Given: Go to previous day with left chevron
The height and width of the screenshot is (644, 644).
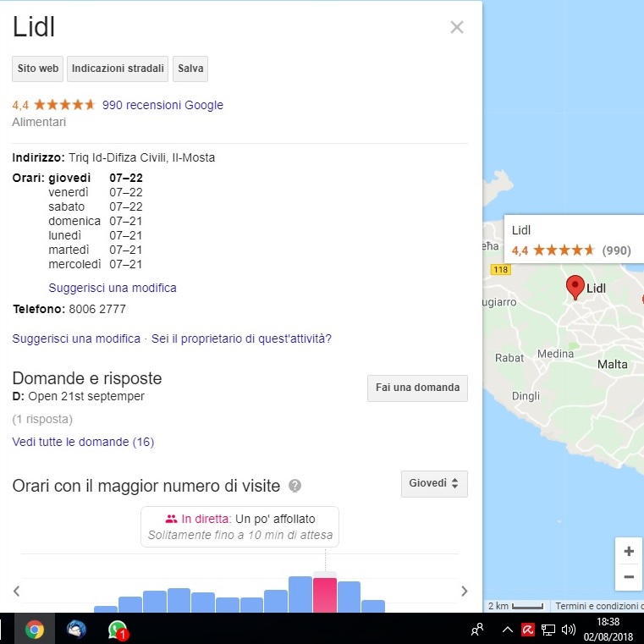Looking at the screenshot, I should (x=16, y=591).
